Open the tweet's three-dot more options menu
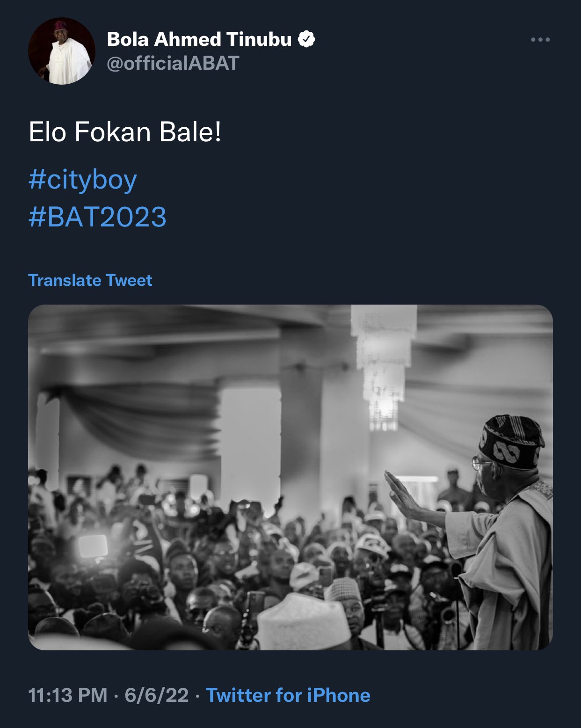Screen dimensions: 581x728 pos(540,40)
